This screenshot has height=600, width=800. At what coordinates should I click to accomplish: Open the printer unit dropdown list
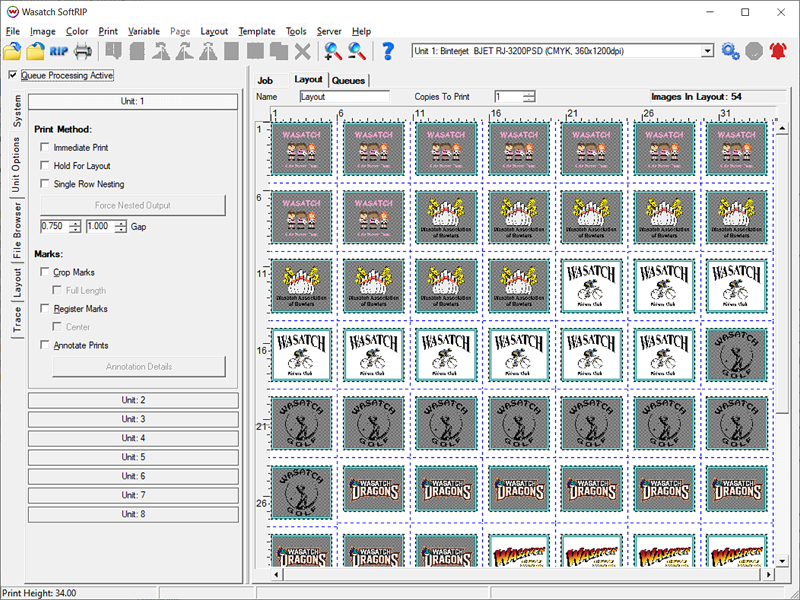point(707,51)
